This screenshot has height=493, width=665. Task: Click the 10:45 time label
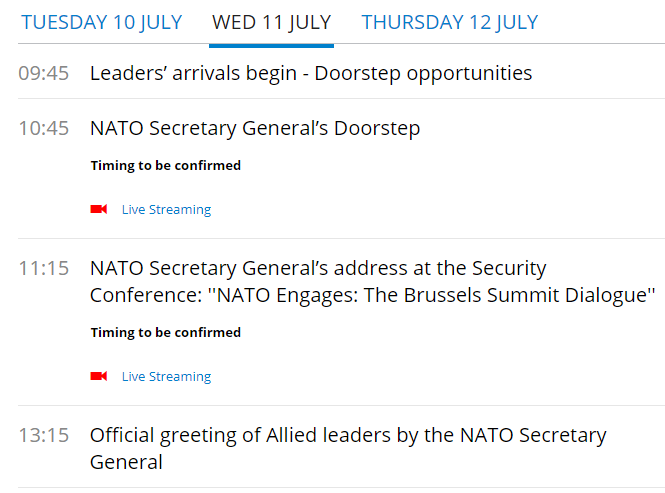click(43, 128)
